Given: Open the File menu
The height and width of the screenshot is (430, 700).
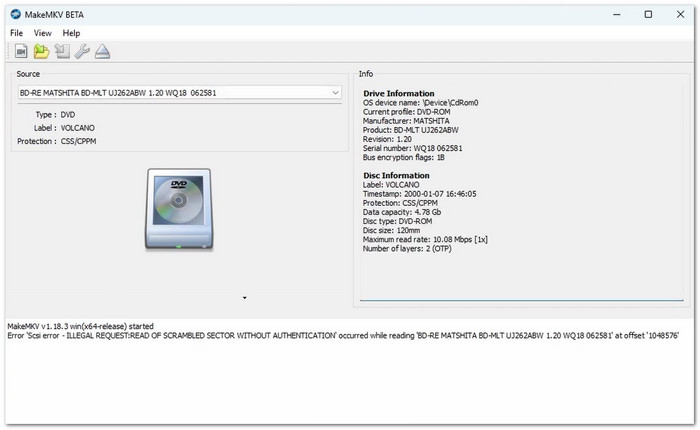Looking at the screenshot, I should pos(17,33).
